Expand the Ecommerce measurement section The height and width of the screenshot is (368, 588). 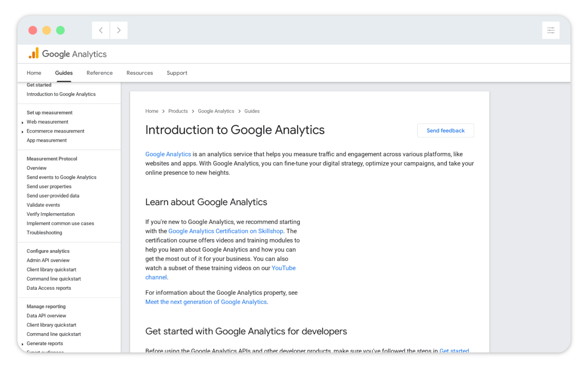(23, 131)
